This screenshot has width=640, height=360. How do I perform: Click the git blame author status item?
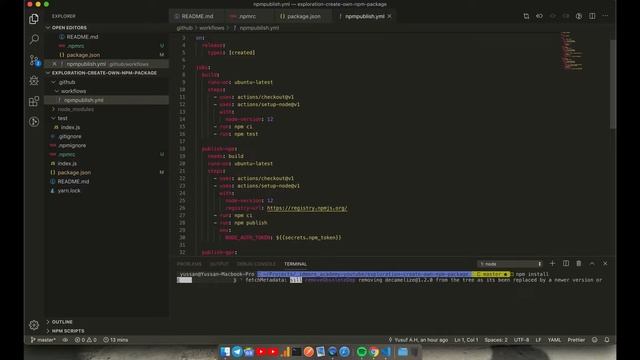(418, 340)
